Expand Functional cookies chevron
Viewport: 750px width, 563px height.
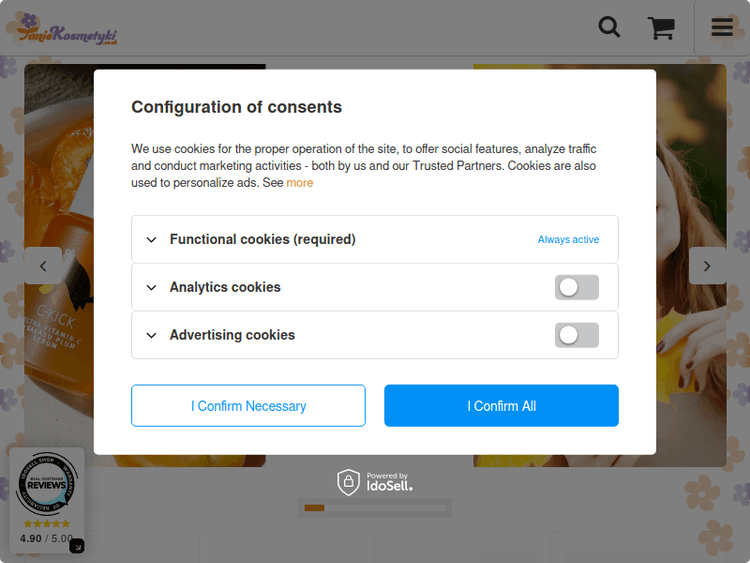point(152,240)
